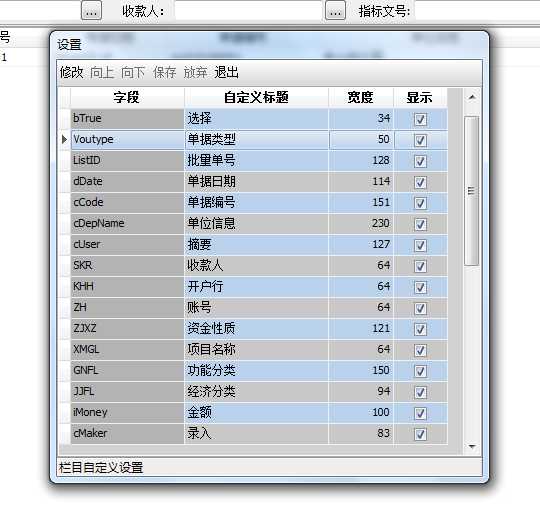Toggle the 显示 checkbox for iMoney
The height and width of the screenshot is (507, 540).
point(420,413)
